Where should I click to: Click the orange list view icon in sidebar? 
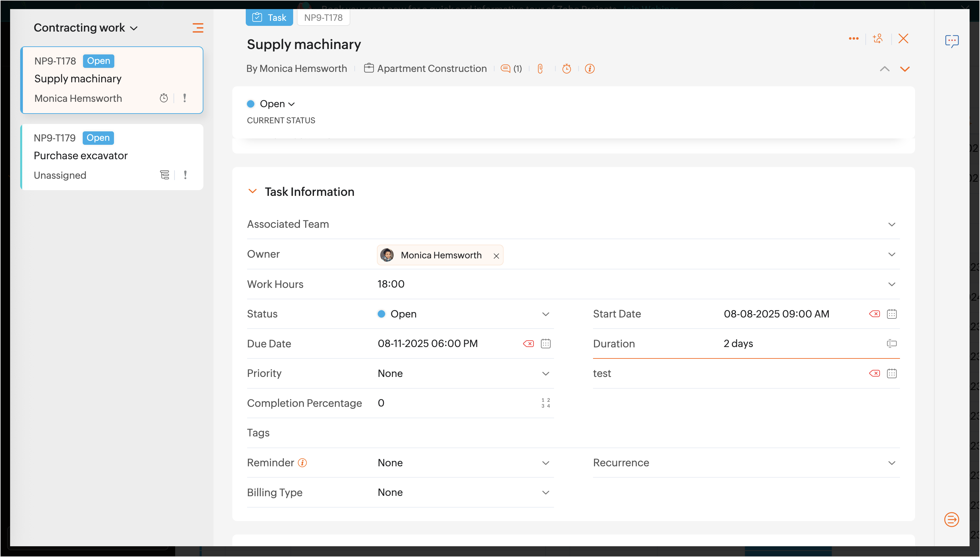tap(198, 28)
